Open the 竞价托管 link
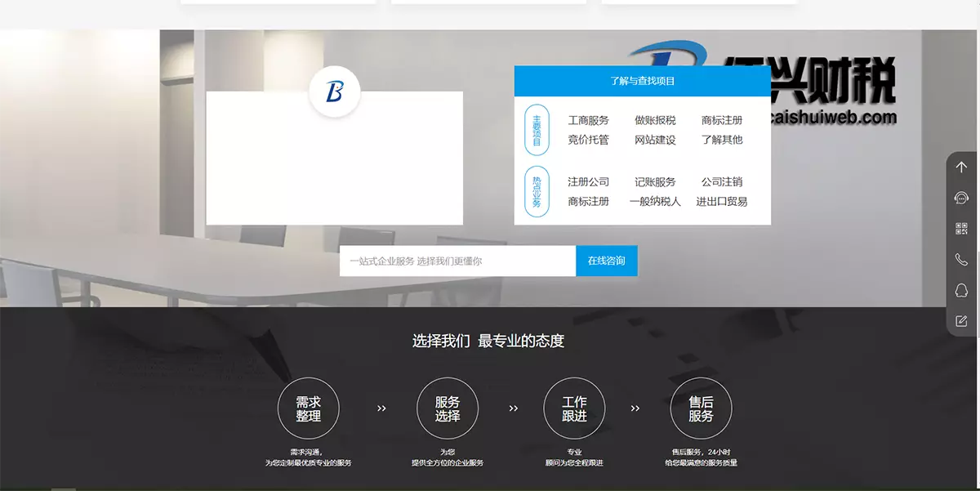Screen dimensions: 980x491 (x=589, y=140)
